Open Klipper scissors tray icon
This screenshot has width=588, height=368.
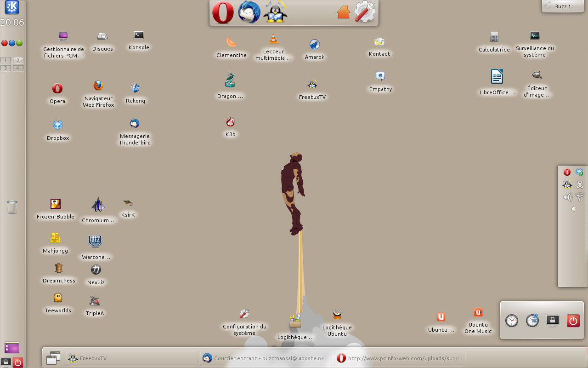coord(580,185)
